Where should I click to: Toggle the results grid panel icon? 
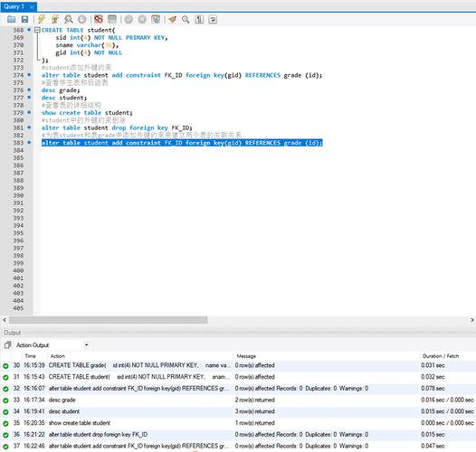click(x=112, y=19)
